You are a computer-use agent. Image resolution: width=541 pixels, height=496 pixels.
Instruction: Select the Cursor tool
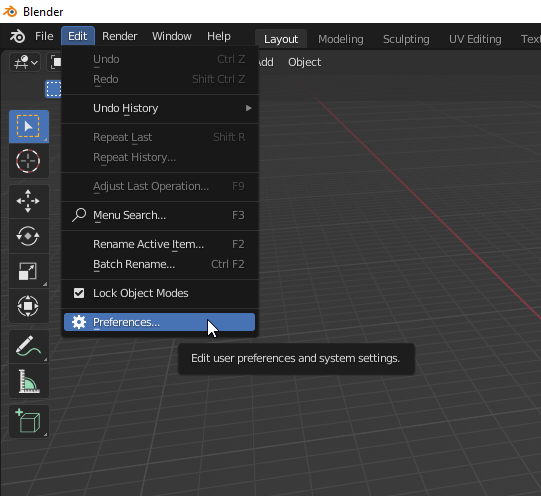(x=29, y=161)
